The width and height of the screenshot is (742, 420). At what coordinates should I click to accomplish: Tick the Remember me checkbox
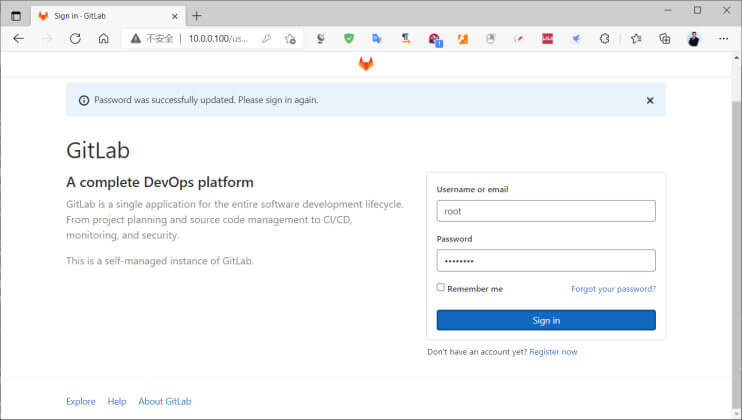coord(441,288)
